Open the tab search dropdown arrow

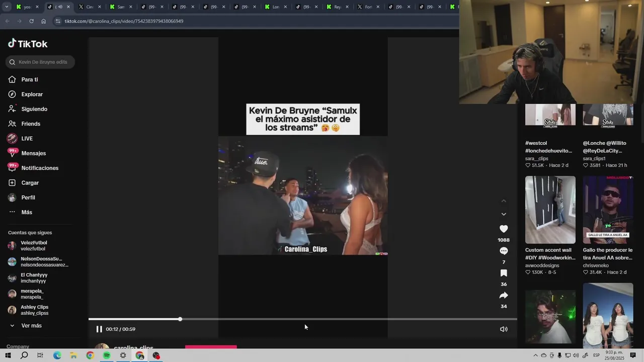6,7
